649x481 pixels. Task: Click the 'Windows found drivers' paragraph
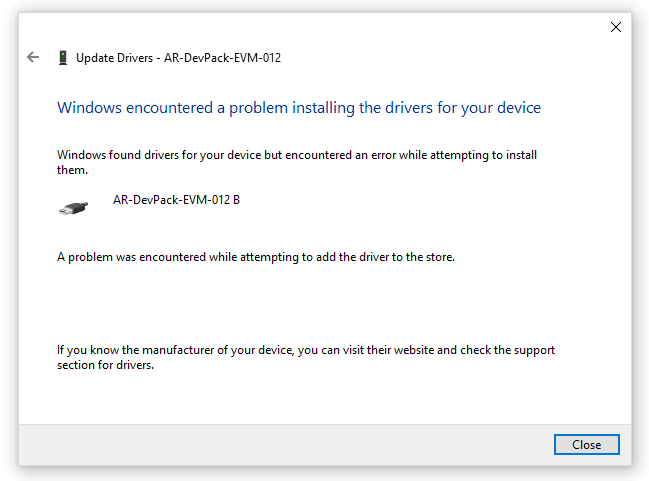coord(297,162)
